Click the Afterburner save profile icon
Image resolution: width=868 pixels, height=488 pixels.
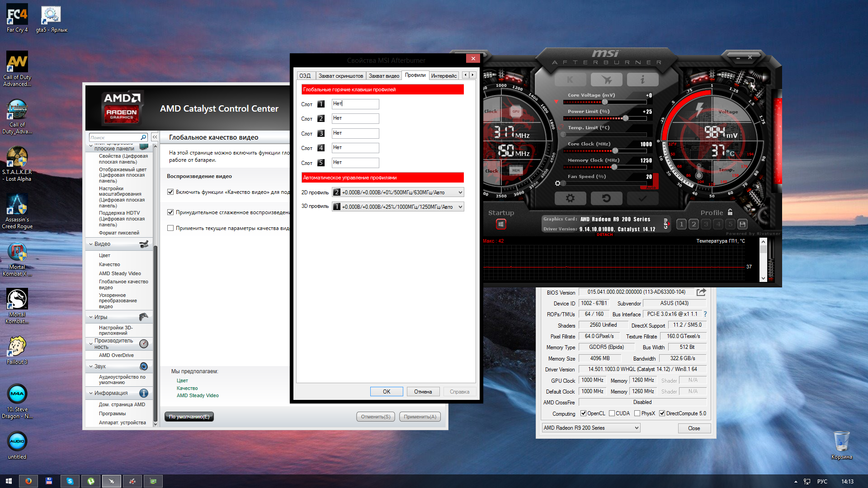742,224
